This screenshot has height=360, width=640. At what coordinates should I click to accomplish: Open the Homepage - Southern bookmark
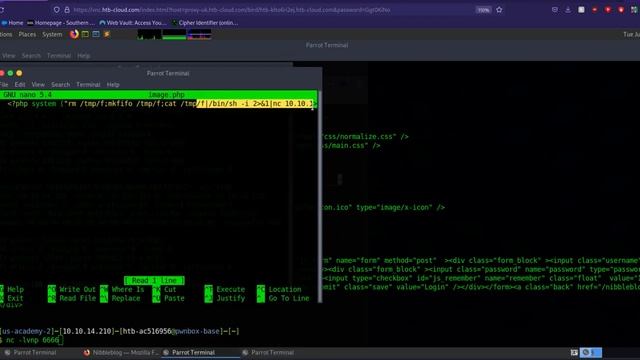click(61, 23)
